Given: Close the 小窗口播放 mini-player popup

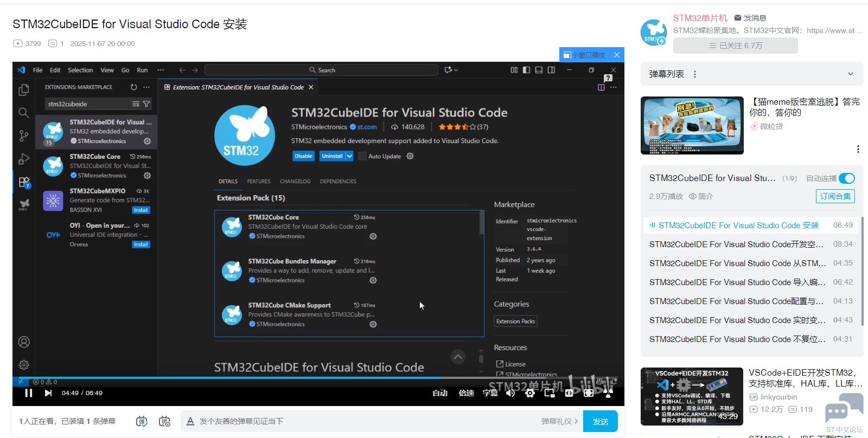Looking at the screenshot, I should (617, 55).
